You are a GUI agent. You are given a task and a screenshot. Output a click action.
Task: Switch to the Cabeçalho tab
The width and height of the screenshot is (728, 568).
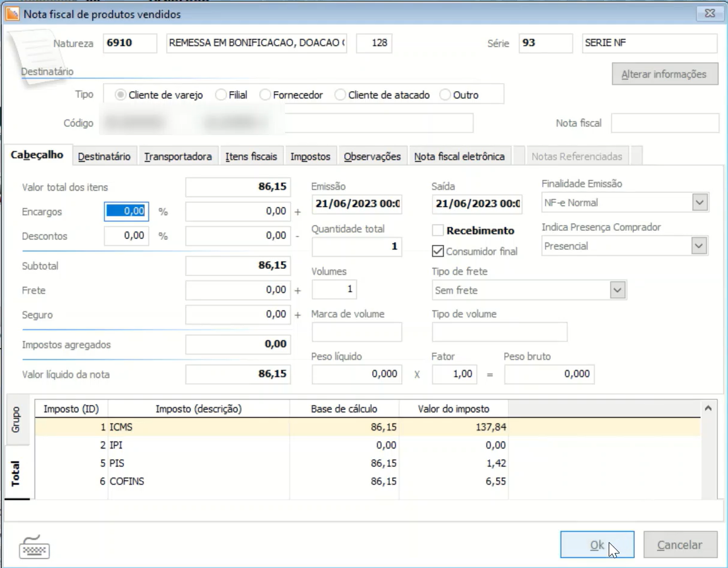click(37, 155)
